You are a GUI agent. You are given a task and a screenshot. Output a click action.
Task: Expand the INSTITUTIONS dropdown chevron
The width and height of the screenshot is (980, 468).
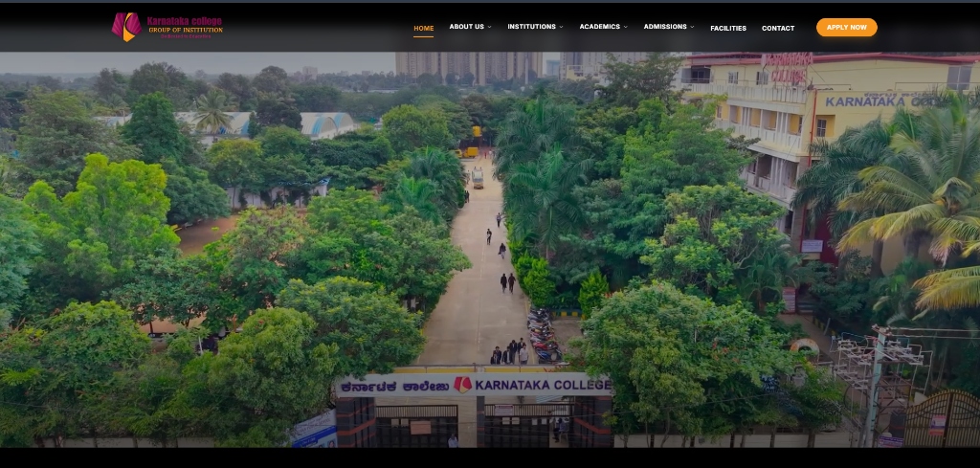[561, 27]
